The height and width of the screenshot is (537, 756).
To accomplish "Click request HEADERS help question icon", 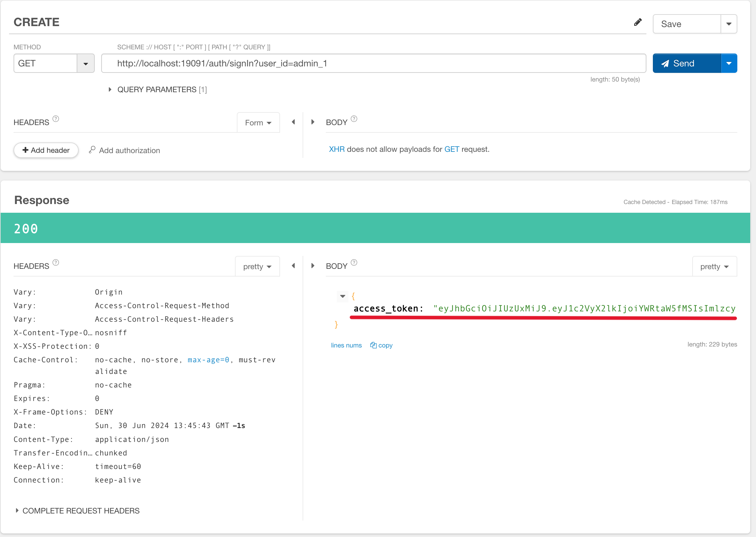I will click(56, 119).
